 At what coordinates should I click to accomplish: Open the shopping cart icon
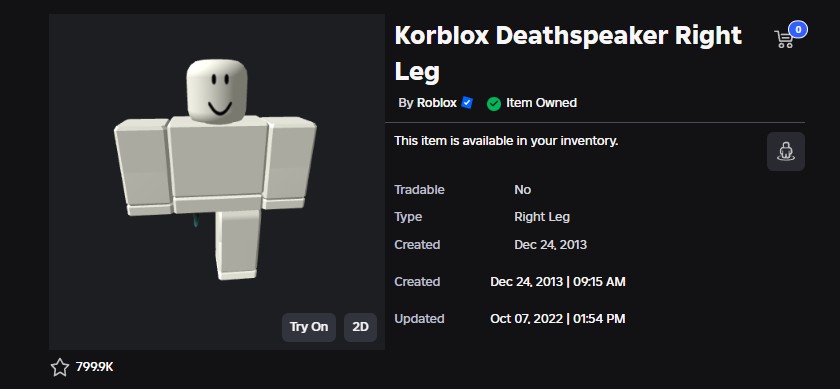click(784, 39)
